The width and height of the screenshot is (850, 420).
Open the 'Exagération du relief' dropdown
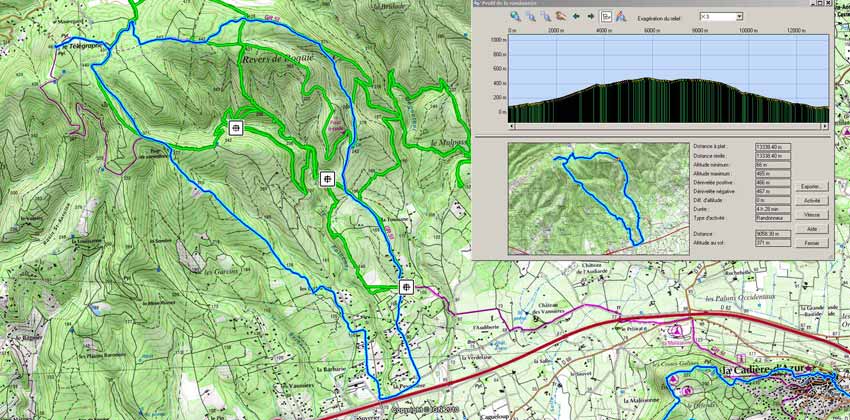pos(738,17)
